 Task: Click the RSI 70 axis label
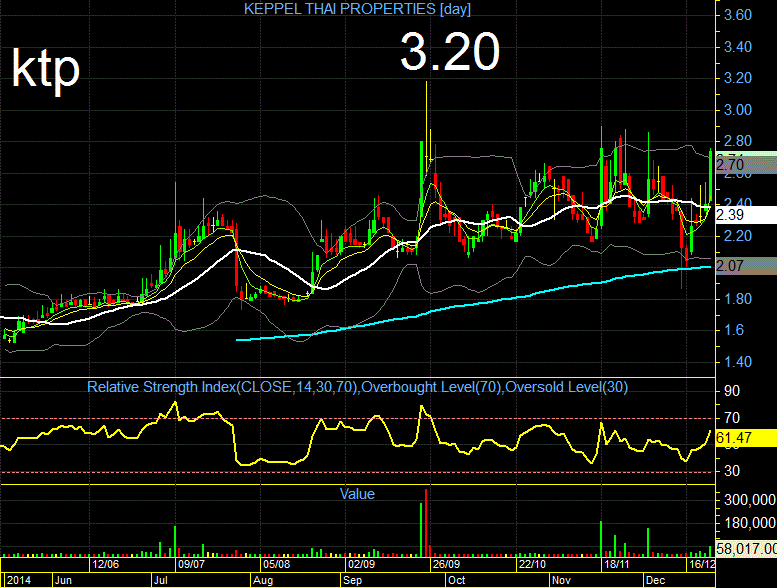732,418
